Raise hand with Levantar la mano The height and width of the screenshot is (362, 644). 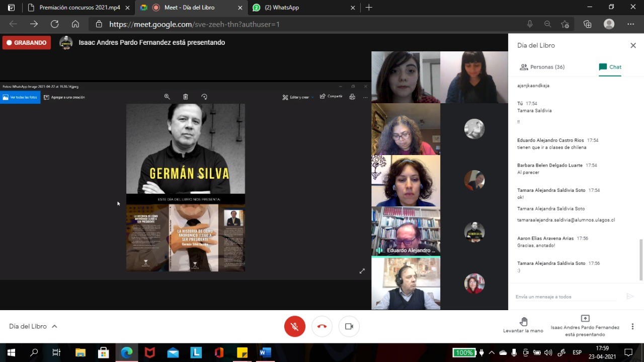[x=523, y=325]
